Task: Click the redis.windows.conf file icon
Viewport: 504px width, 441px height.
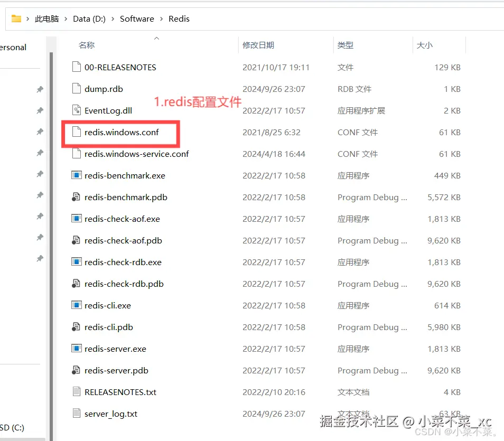Action: (77, 132)
